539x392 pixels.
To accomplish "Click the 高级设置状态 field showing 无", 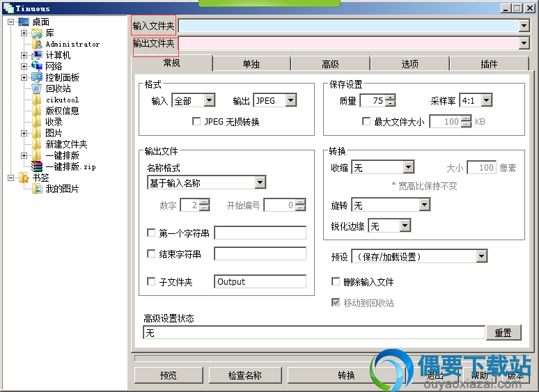I will click(x=314, y=333).
